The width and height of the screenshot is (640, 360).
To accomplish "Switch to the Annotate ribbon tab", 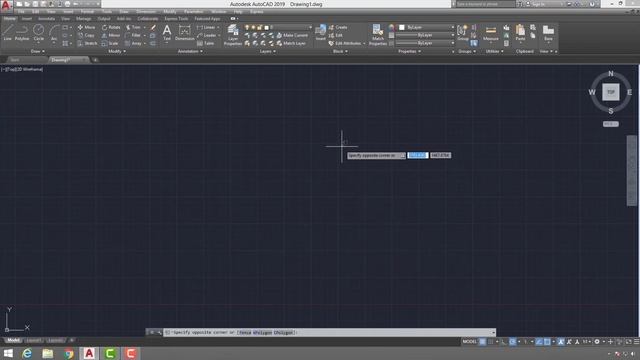I will pyautogui.click(x=46, y=19).
